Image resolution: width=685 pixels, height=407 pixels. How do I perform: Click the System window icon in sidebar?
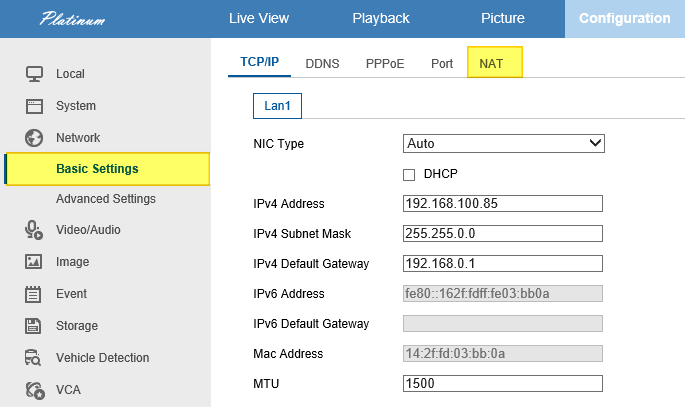click(x=35, y=106)
